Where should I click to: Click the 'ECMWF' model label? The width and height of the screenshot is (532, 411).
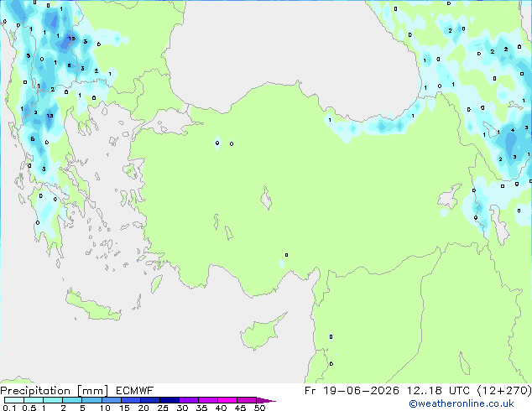tap(135, 391)
